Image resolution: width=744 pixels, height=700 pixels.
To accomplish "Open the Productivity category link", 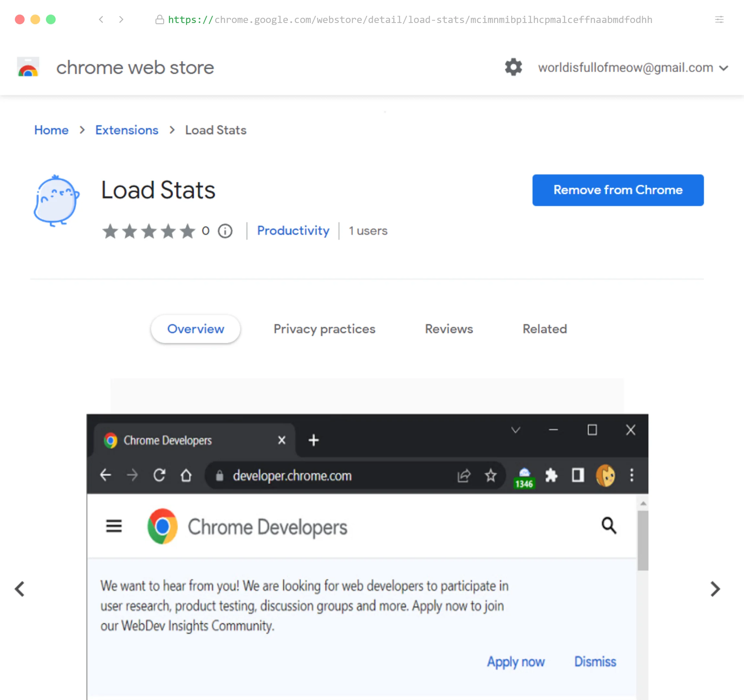I will pos(293,231).
